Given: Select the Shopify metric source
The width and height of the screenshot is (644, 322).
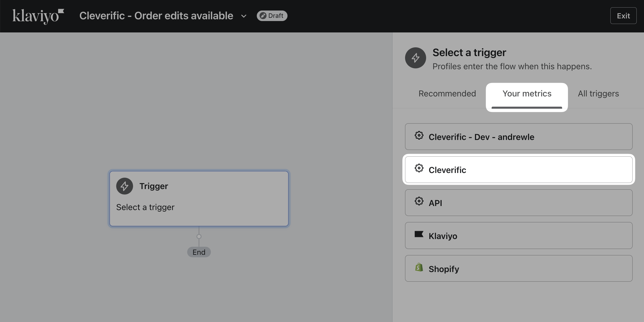Looking at the screenshot, I should click(x=518, y=269).
